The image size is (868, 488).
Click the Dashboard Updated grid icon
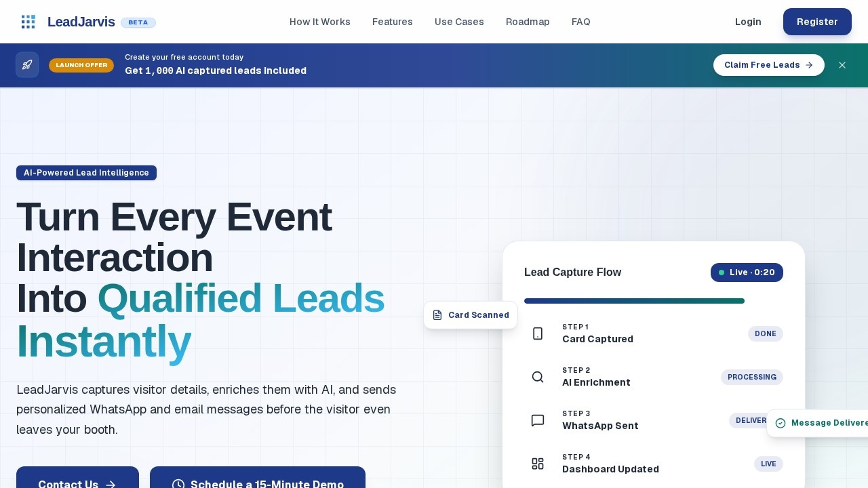pyautogui.click(x=538, y=464)
